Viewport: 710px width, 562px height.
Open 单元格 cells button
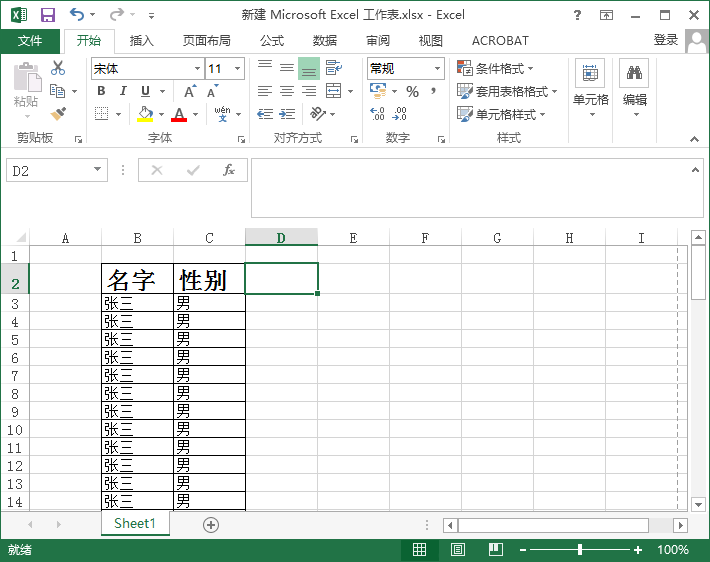[x=590, y=89]
